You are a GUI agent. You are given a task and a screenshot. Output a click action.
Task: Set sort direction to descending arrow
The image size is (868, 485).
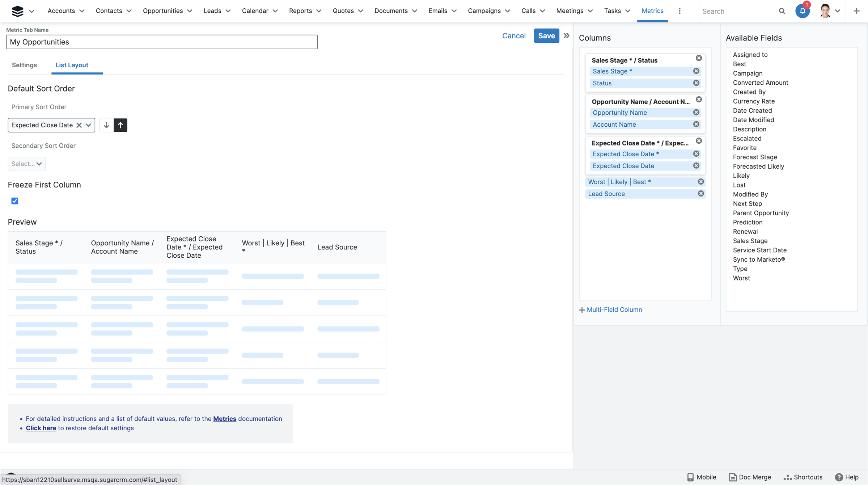click(x=106, y=125)
